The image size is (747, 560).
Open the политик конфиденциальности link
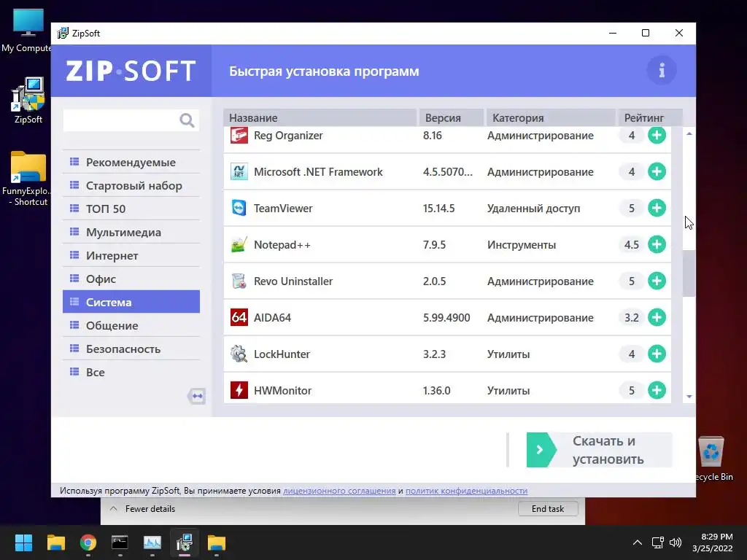(466, 491)
